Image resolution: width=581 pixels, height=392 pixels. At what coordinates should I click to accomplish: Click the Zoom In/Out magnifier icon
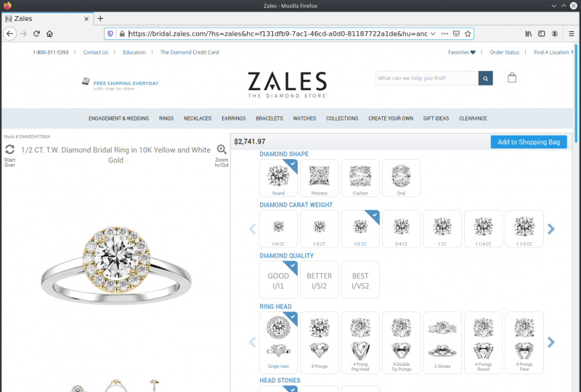click(222, 150)
